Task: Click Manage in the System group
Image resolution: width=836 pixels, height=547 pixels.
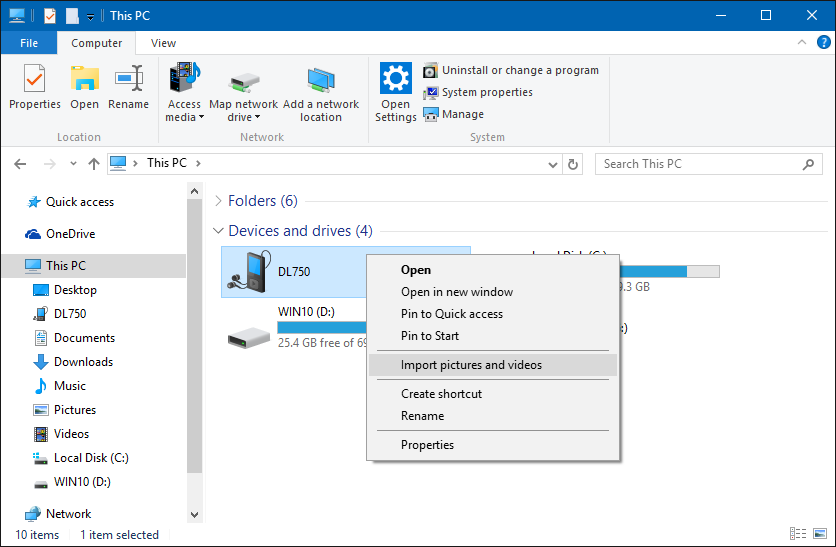Action: coord(454,114)
